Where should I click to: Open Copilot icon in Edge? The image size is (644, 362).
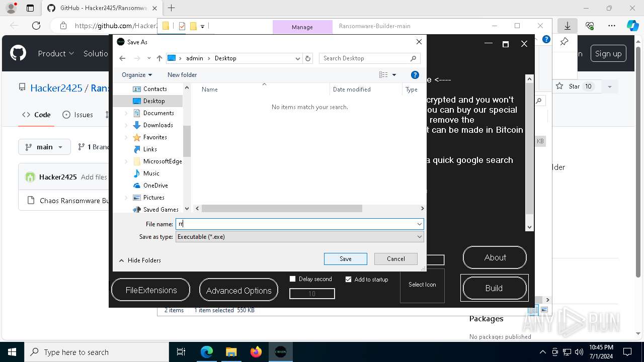point(632,26)
